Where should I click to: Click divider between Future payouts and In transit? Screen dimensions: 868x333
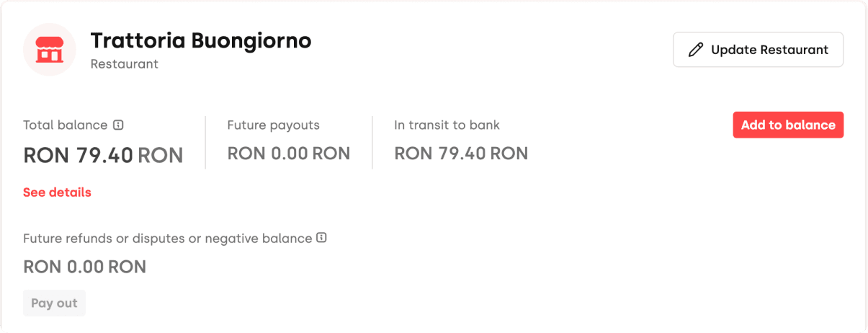pos(372,142)
